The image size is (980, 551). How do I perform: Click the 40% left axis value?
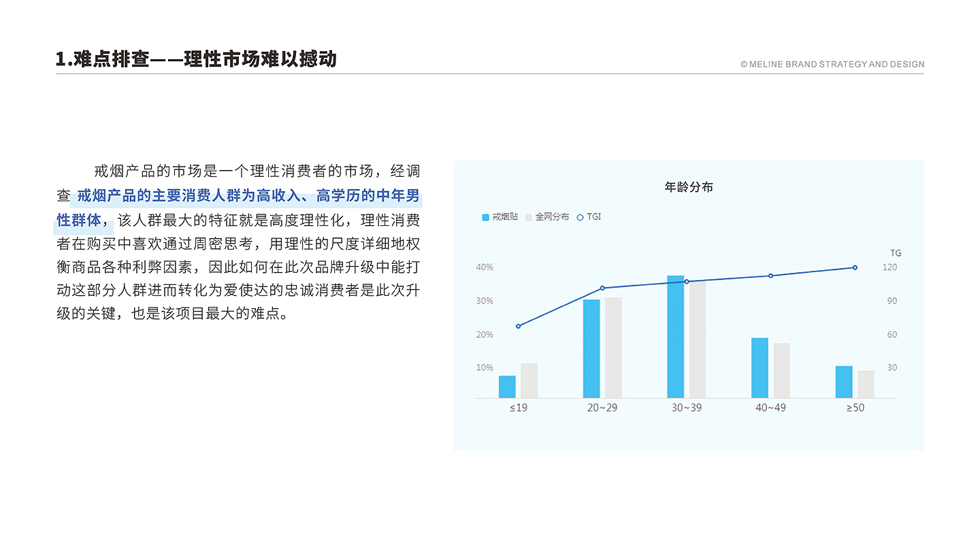[x=485, y=267]
